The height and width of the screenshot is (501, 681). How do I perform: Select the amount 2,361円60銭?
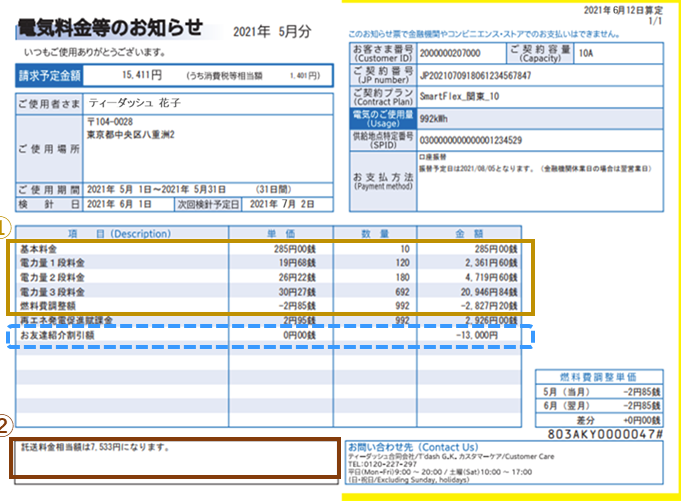[x=491, y=263]
